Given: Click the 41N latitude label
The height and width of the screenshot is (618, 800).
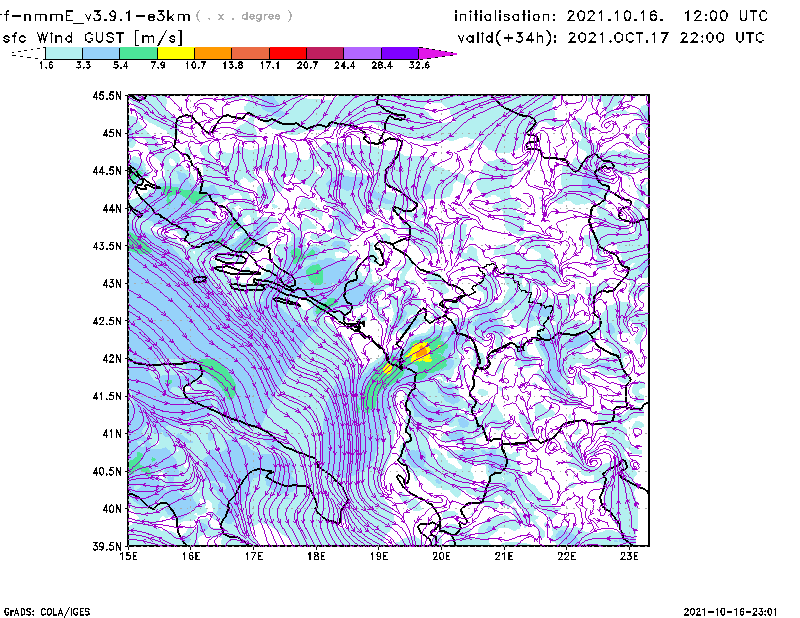Looking at the screenshot, I should pyautogui.click(x=112, y=434).
